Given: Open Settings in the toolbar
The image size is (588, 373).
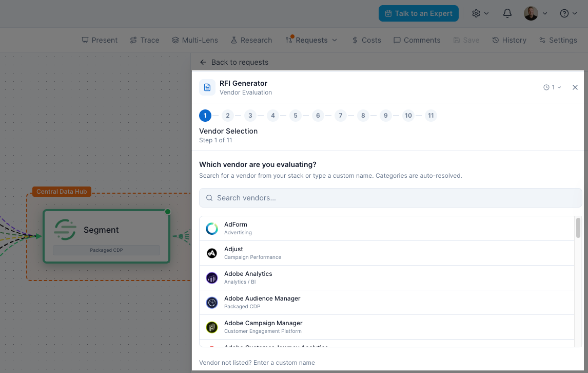Looking at the screenshot, I should click(558, 40).
